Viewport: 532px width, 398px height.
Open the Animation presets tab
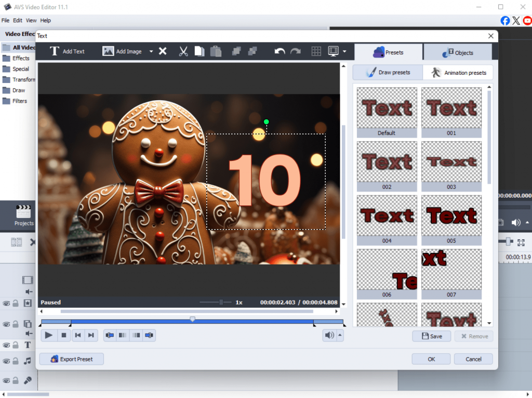click(458, 73)
